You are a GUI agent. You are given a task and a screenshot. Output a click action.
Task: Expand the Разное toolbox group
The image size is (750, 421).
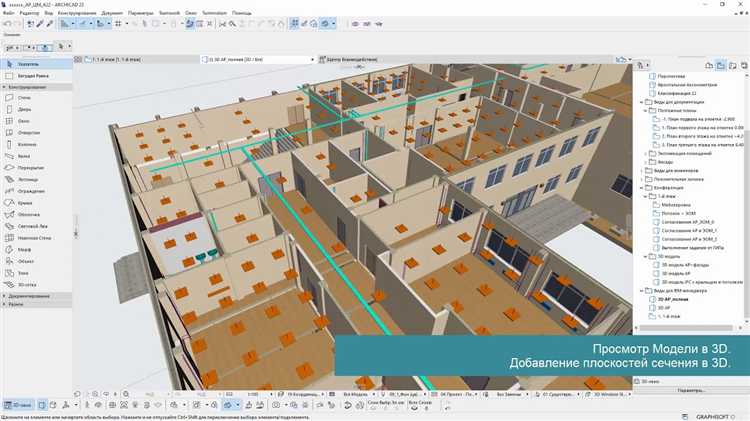[4, 304]
